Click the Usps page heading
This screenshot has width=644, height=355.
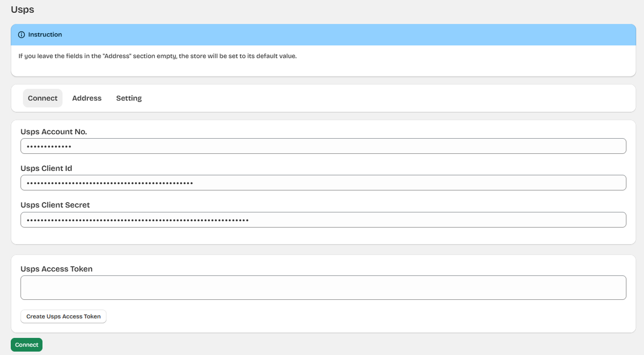coord(22,9)
